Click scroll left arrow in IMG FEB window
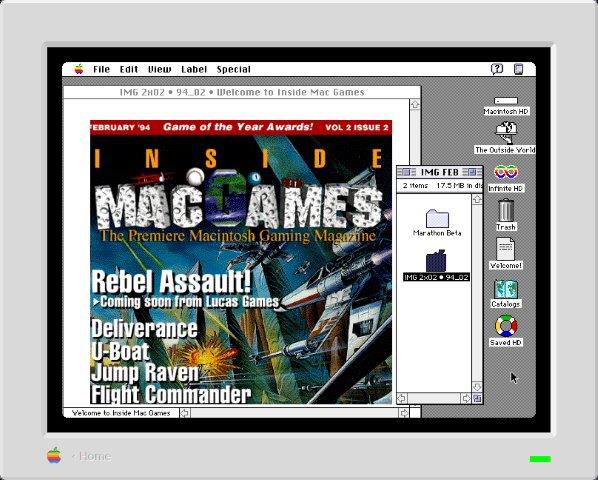598x480 pixels. [402, 398]
